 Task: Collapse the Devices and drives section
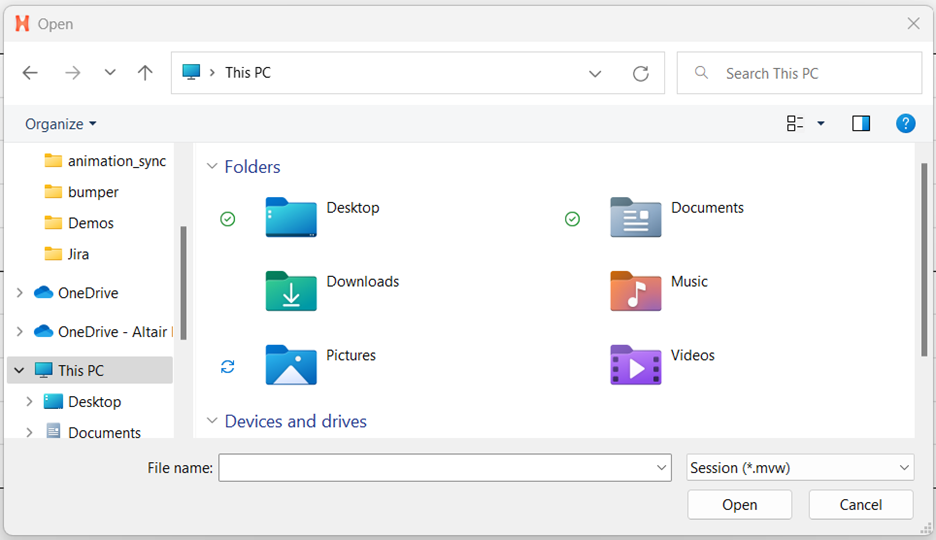(212, 421)
